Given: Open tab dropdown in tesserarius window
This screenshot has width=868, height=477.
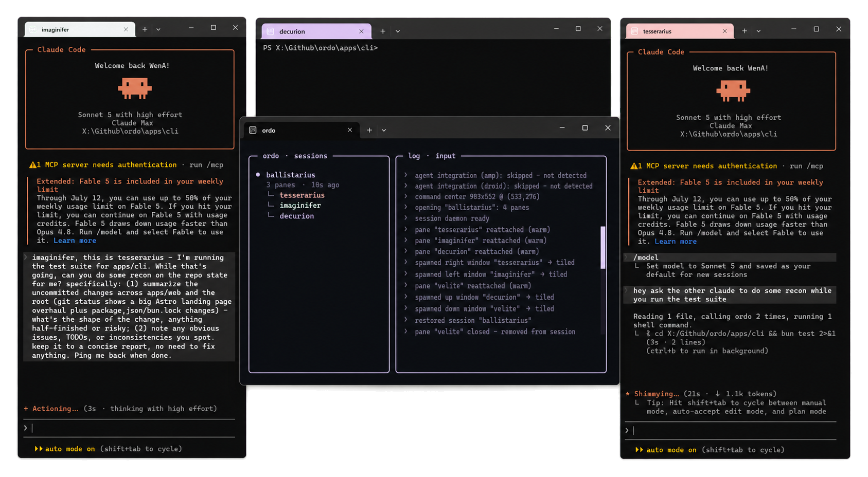Looking at the screenshot, I should click(x=758, y=31).
